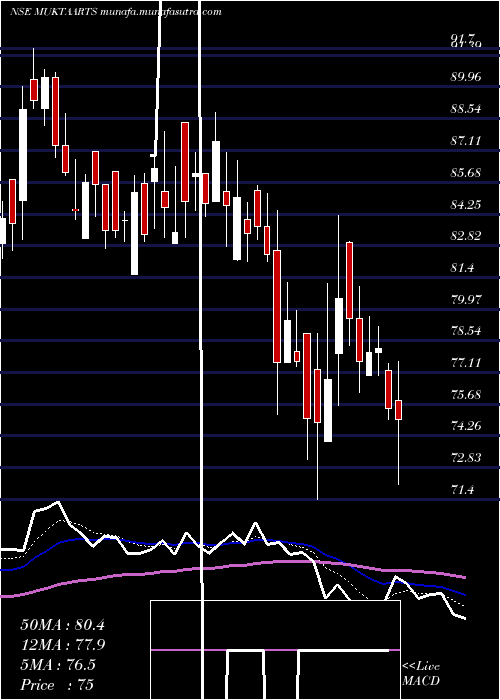Click the 87.11 price axis label
The height and width of the screenshot is (700, 500).
(466, 141)
